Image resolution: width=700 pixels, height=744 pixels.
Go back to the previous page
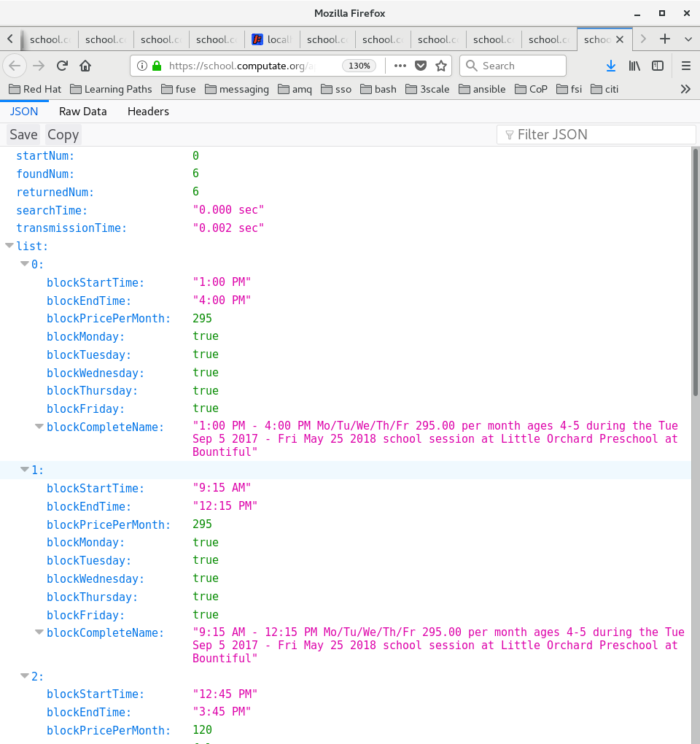point(15,66)
